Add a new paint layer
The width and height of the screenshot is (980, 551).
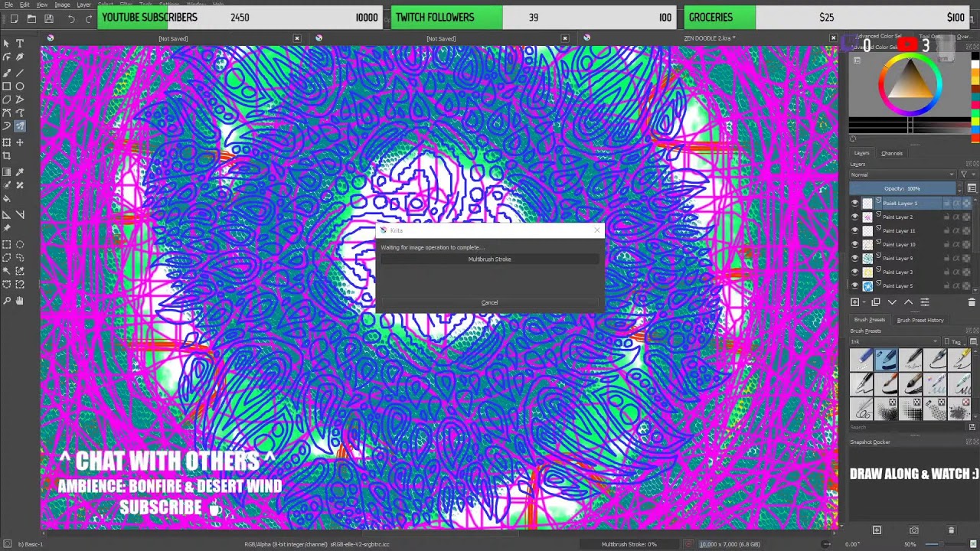click(855, 302)
